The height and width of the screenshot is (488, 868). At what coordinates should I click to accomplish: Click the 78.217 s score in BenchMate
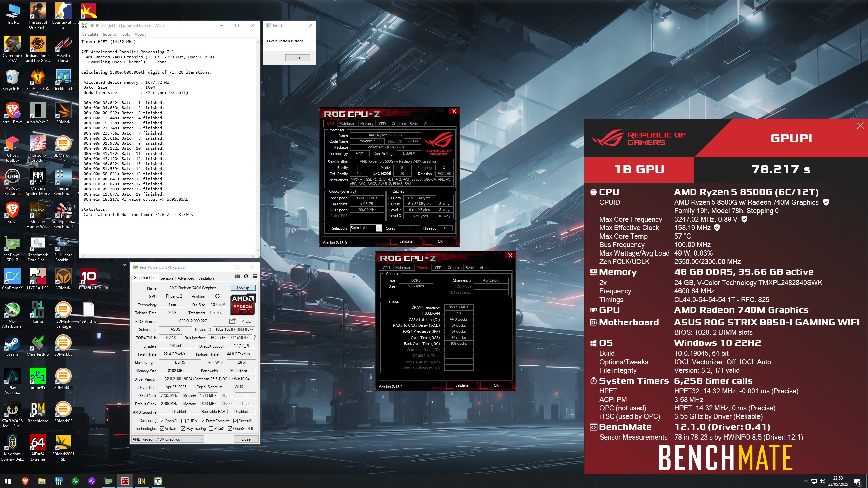(781, 169)
